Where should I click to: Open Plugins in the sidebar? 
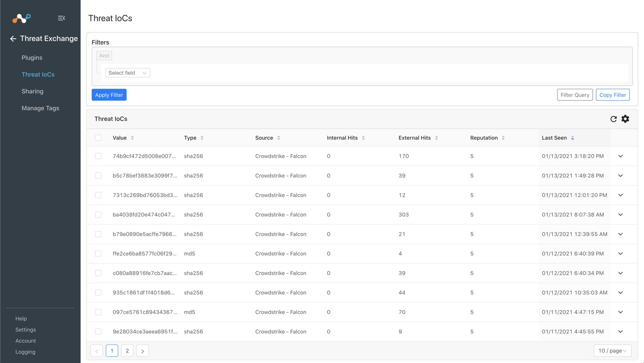pos(32,58)
